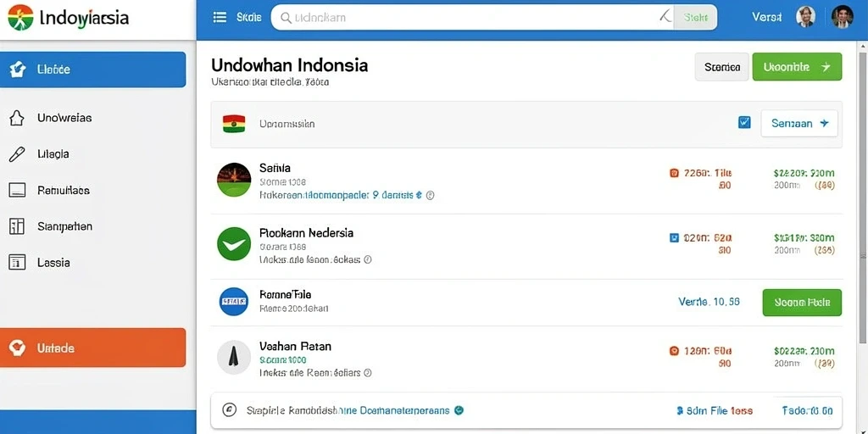
Task: Click the blue Doemaneterpereans link in bottom row
Action: click(x=404, y=410)
